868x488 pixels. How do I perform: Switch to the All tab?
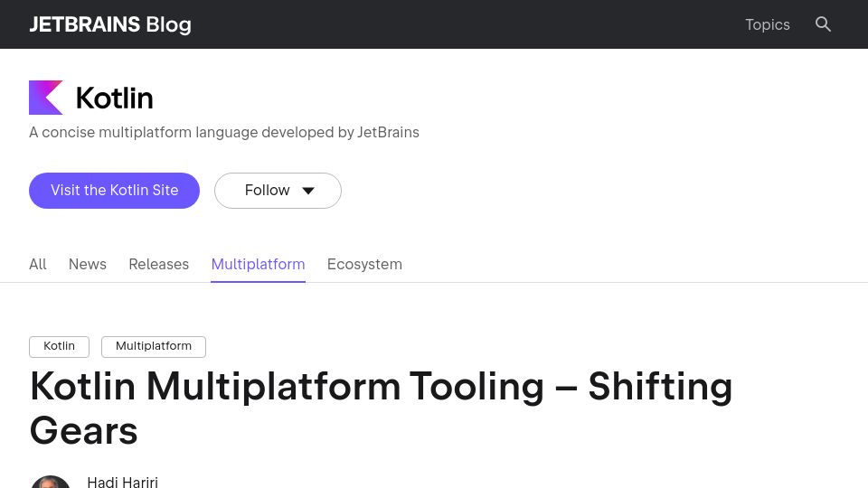[x=38, y=265]
